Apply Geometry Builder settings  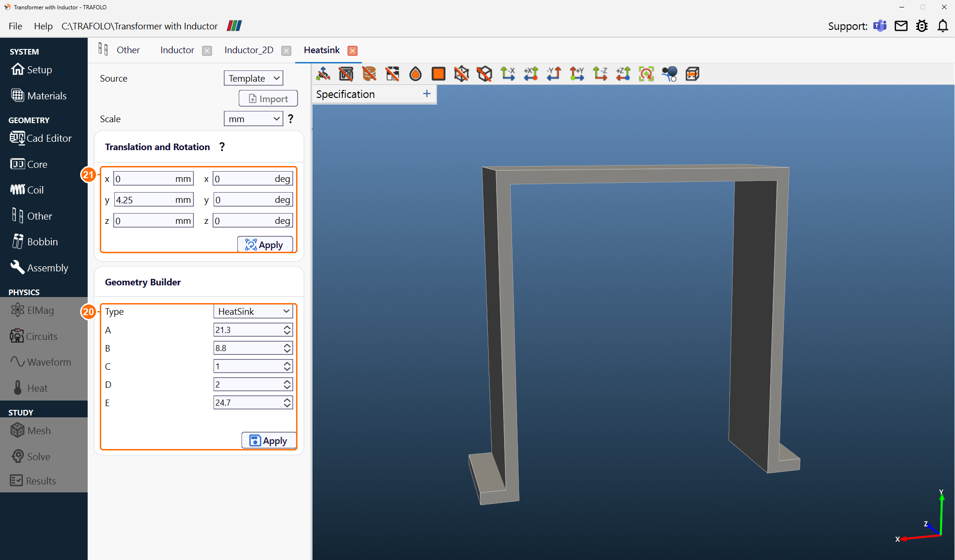[269, 441]
